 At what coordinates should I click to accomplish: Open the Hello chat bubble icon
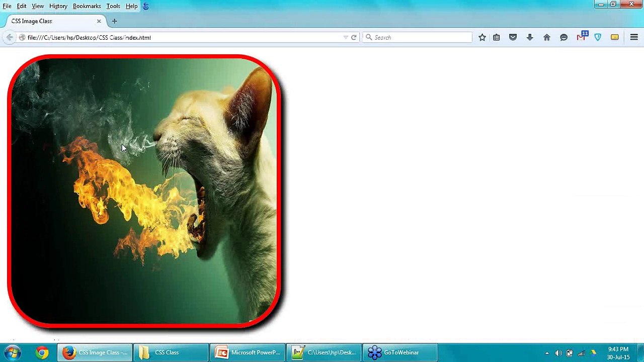click(563, 37)
